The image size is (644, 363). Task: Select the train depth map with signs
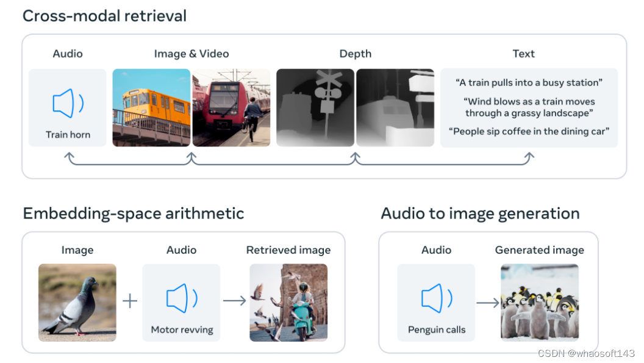pos(395,108)
